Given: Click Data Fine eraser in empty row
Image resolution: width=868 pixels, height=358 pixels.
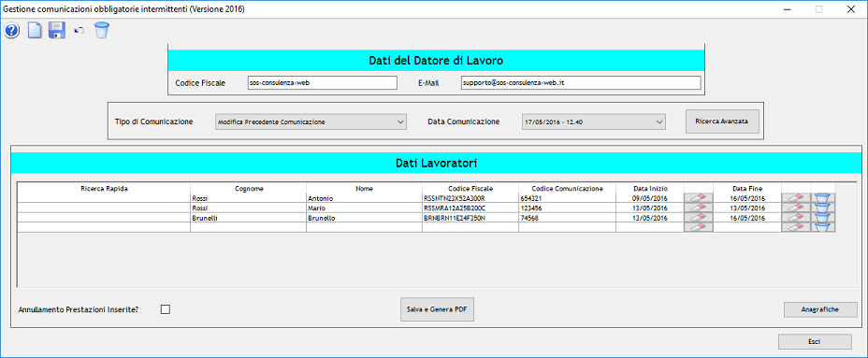Looking at the screenshot, I should [796, 227].
